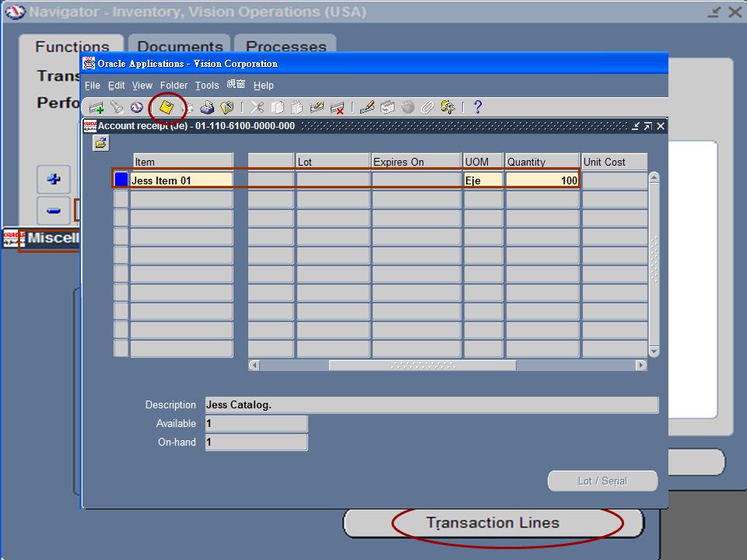The height and width of the screenshot is (560, 747).
Task: Click the Next Step toolbar icon
Action: click(x=188, y=107)
